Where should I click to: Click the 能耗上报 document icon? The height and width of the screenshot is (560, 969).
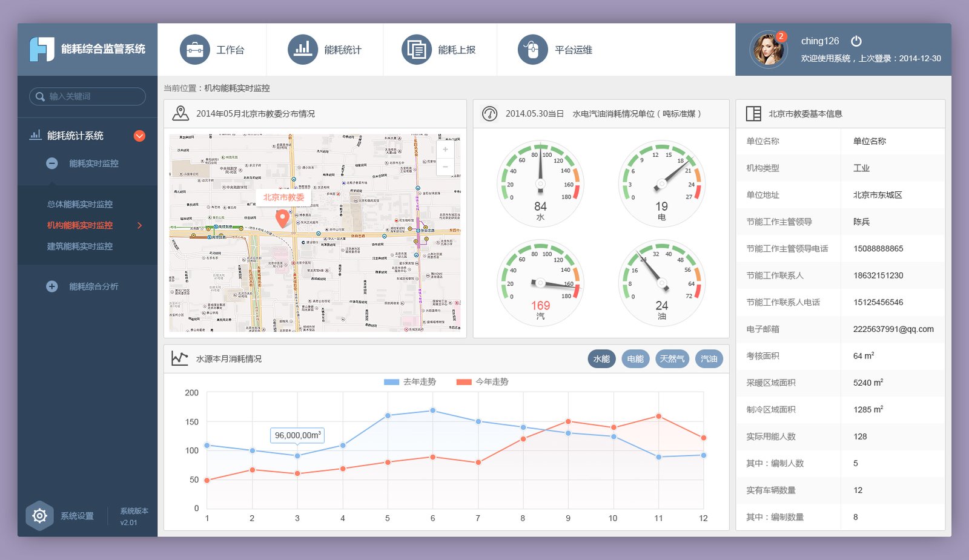coord(416,50)
